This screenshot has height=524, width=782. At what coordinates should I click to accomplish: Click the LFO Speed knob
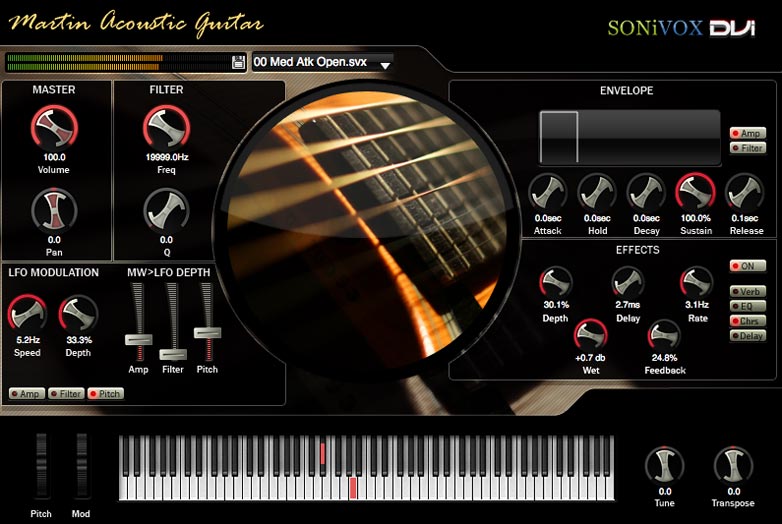28,314
